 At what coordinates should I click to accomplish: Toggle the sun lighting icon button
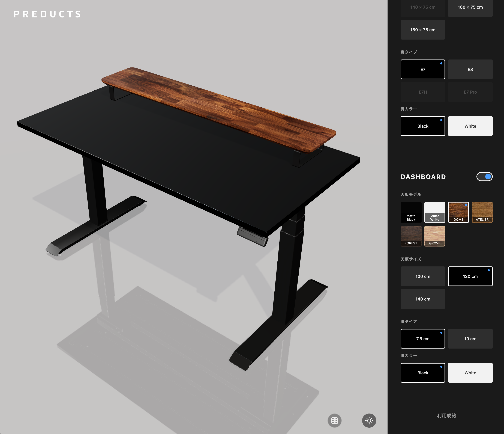[369, 420]
